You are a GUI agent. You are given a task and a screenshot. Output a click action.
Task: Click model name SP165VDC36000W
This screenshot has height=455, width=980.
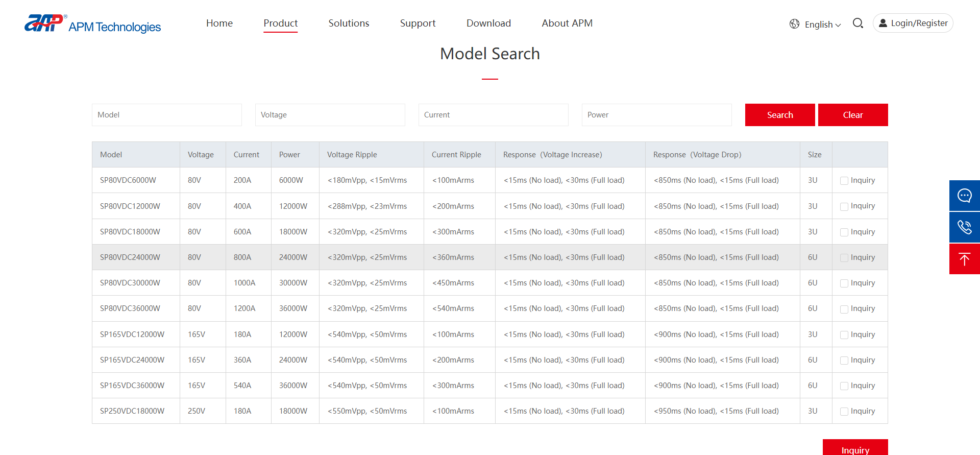click(x=132, y=386)
